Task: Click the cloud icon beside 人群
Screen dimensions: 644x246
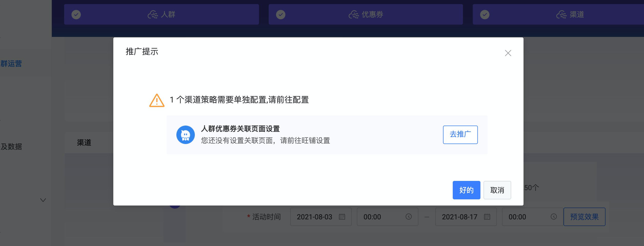Action: click(x=153, y=15)
